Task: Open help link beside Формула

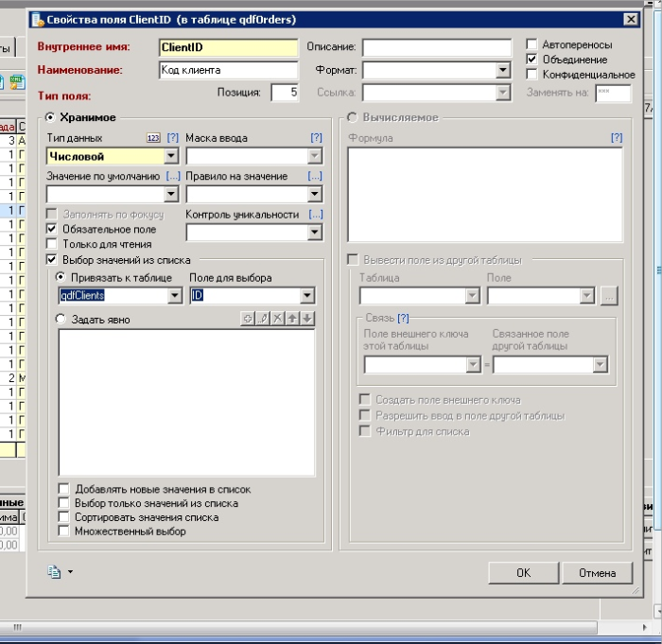Action: click(x=617, y=138)
